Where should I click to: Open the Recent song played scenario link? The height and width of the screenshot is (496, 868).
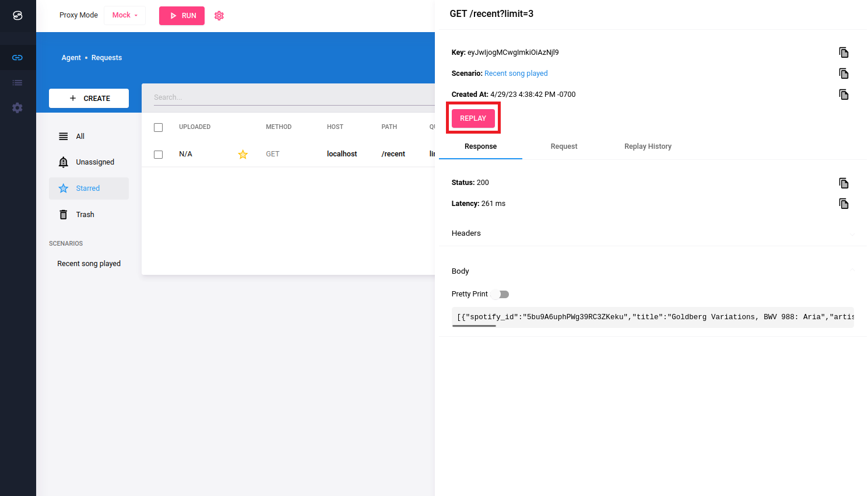tap(516, 74)
